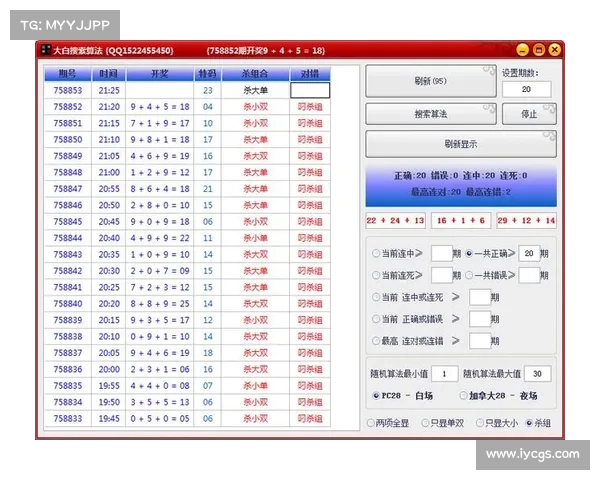
Task: Click the 特码 column header
Action: coord(207,73)
